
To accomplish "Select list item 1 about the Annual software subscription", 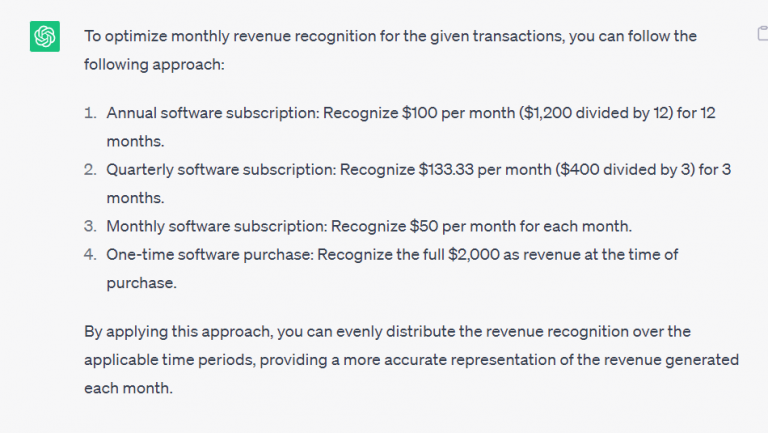I will (x=411, y=127).
